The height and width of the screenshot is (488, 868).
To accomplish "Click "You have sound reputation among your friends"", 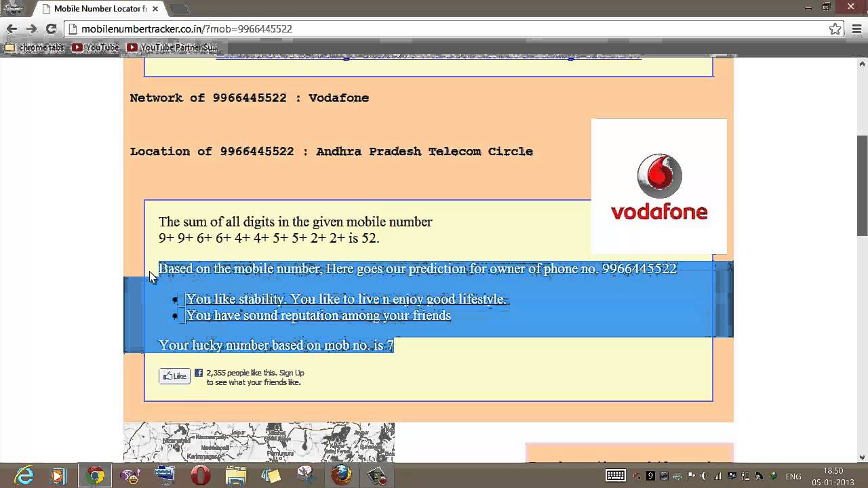I will click(x=318, y=315).
